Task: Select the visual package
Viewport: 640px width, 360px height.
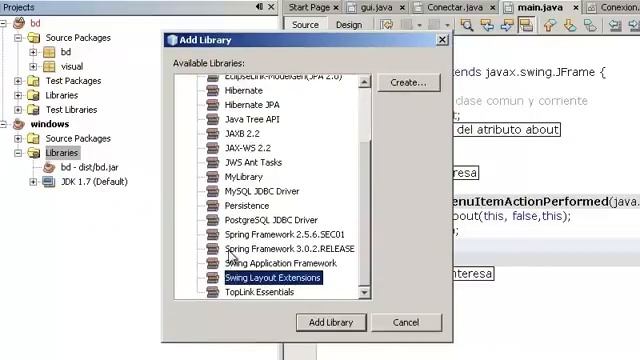Action: 72,66
